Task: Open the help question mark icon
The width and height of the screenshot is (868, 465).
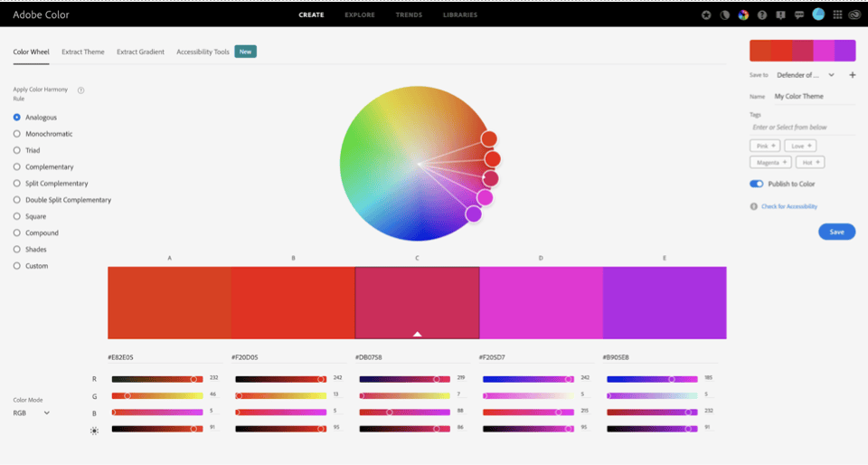Action: 762,15
